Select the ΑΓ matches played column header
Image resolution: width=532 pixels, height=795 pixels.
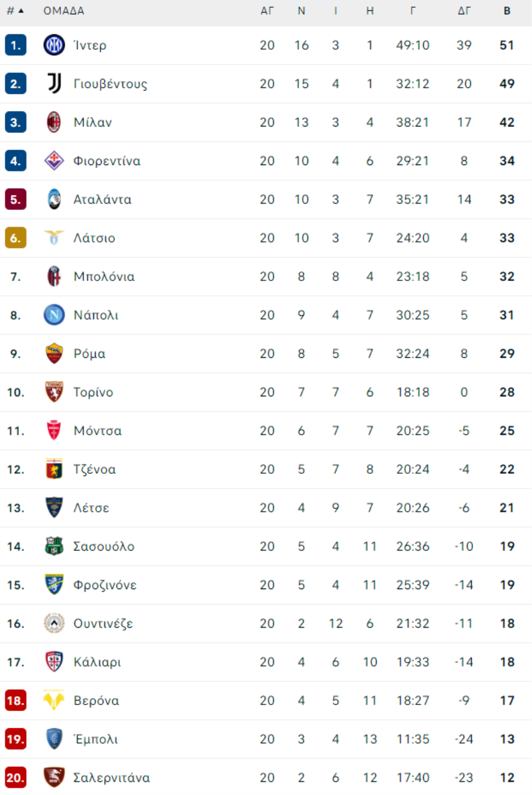(x=267, y=11)
